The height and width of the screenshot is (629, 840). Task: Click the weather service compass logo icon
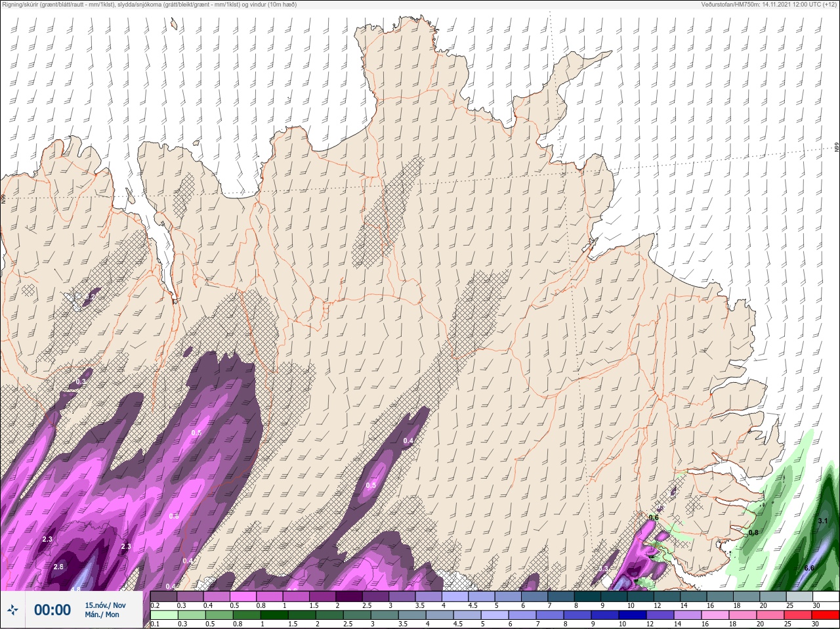point(12,609)
